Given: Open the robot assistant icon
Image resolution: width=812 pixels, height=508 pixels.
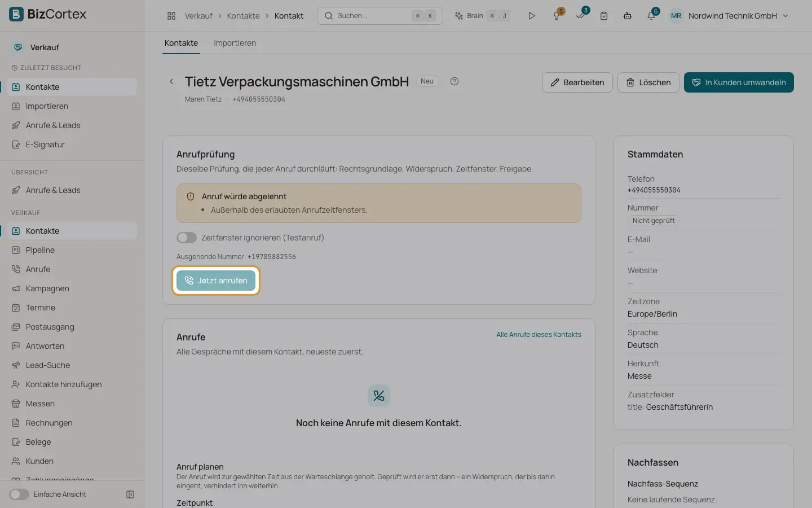Looking at the screenshot, I should (628, 16).
